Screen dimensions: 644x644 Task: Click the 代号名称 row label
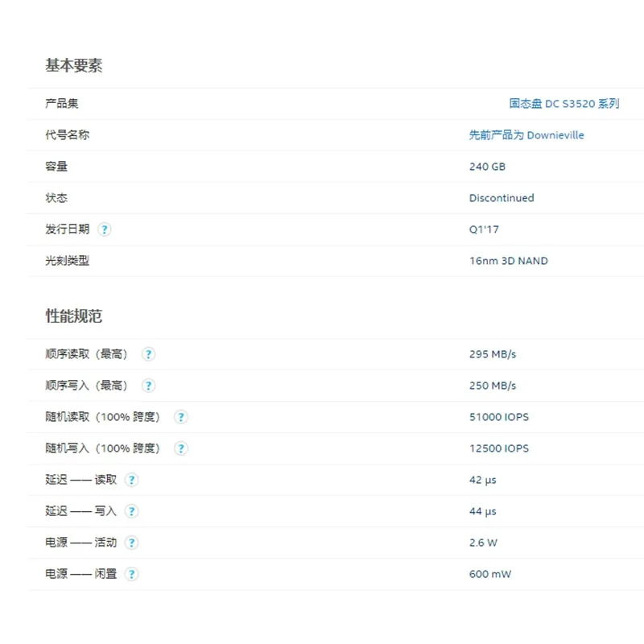click(x=67, y=134)
